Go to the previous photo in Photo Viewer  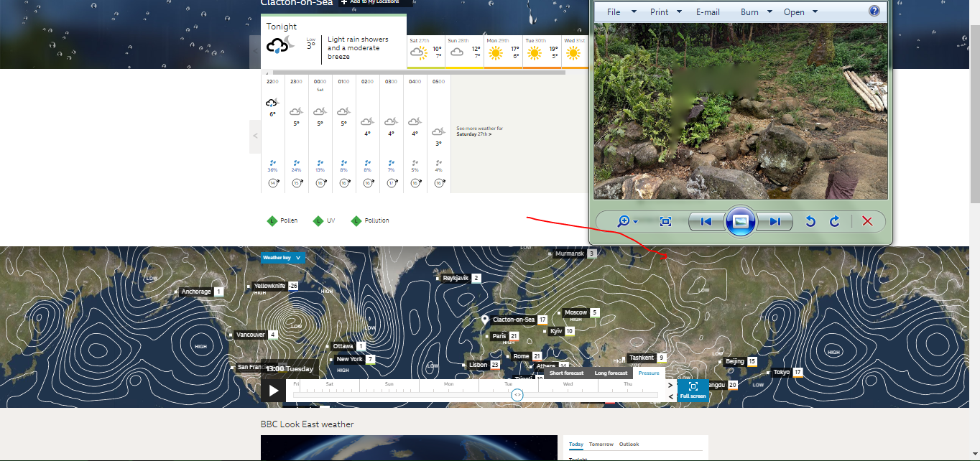706,221
